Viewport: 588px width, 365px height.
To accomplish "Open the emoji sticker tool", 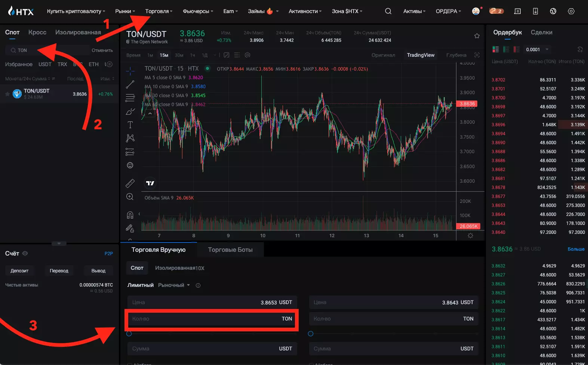I will 130,165.
